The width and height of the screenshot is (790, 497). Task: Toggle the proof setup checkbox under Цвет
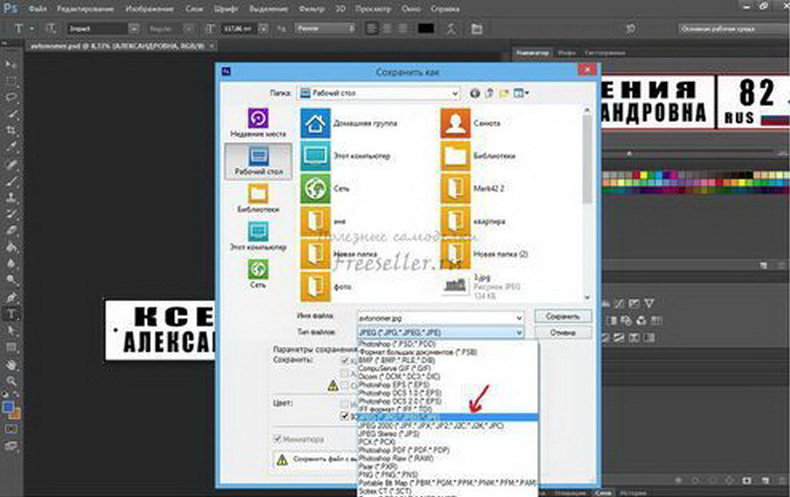point(345,404)
